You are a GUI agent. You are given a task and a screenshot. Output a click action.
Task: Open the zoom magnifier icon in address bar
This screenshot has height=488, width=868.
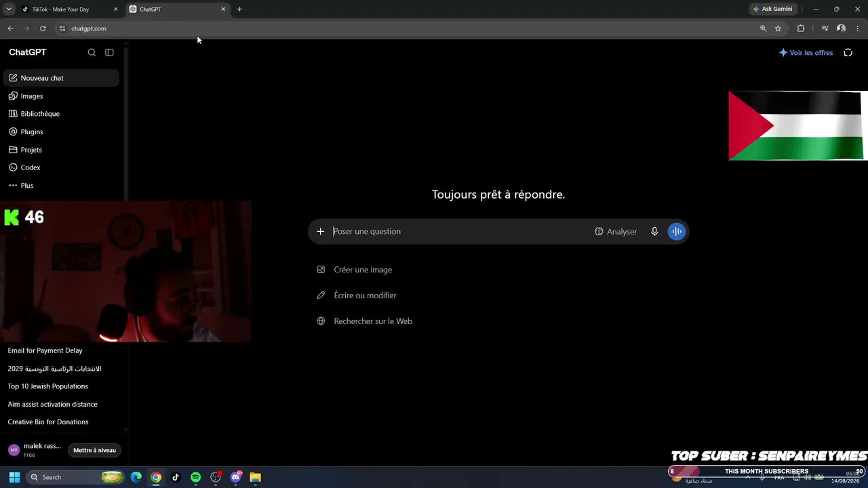(763, 28)
